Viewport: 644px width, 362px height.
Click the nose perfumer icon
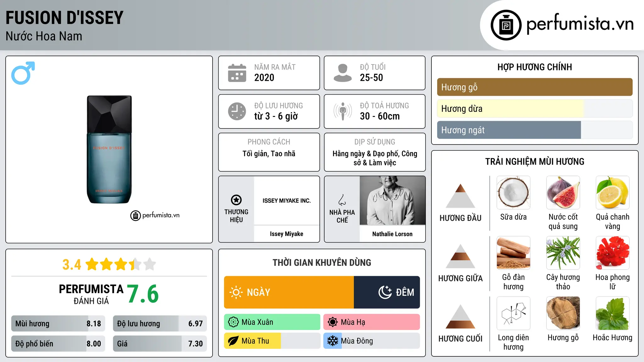(x=342, y=200)
